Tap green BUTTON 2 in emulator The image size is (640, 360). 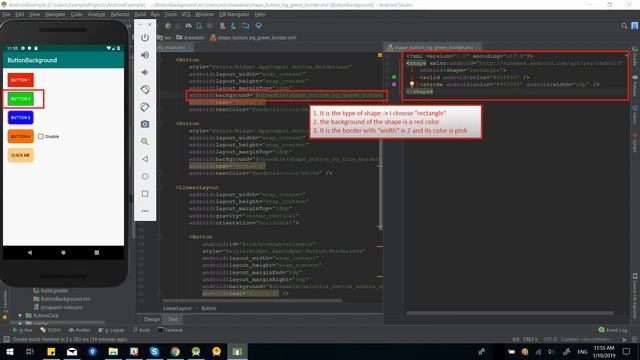[20, 99]
